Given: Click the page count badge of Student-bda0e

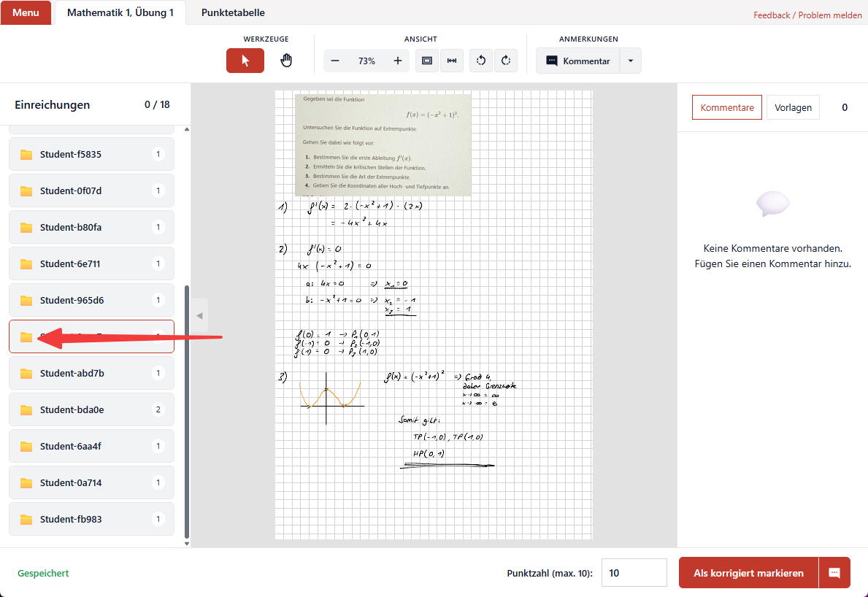Looking at the screenshot, I should pos(158,410).
